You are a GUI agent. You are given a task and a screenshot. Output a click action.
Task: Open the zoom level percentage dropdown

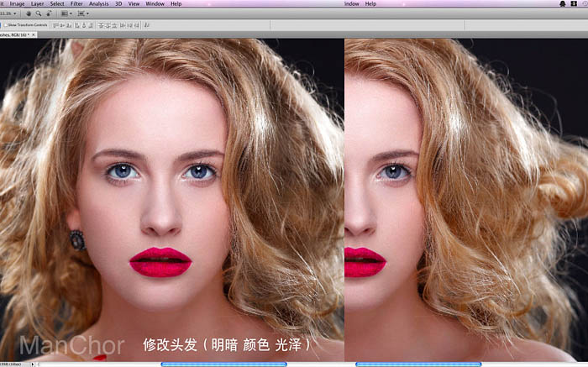(x=8, y=13)
